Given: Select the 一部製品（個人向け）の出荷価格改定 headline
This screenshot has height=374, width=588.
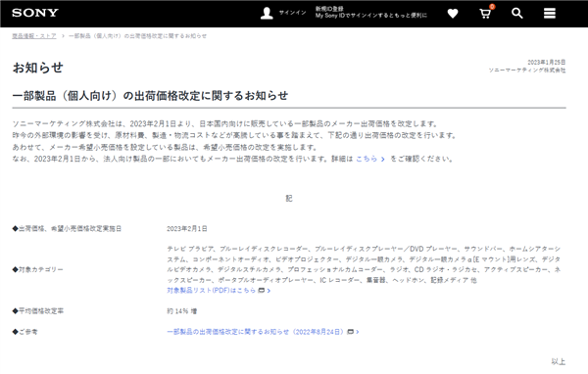Looking at the screenshot, I should 150,96.
